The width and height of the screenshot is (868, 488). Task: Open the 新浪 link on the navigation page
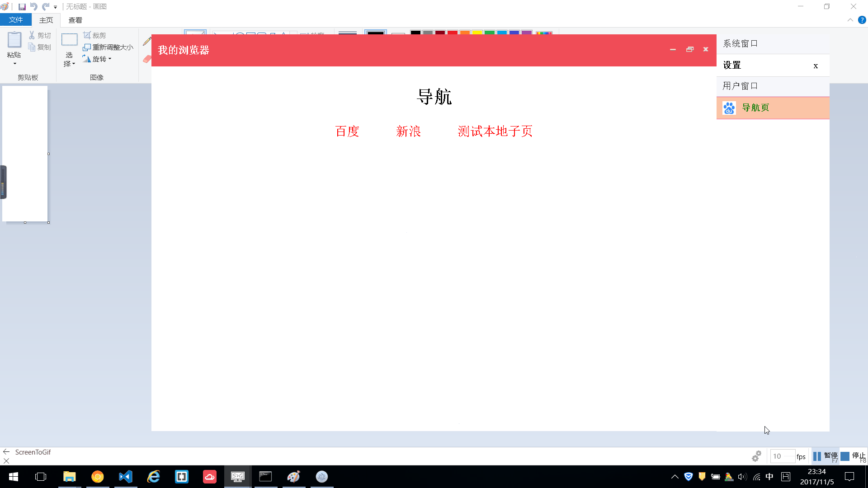tap(409, 131)
